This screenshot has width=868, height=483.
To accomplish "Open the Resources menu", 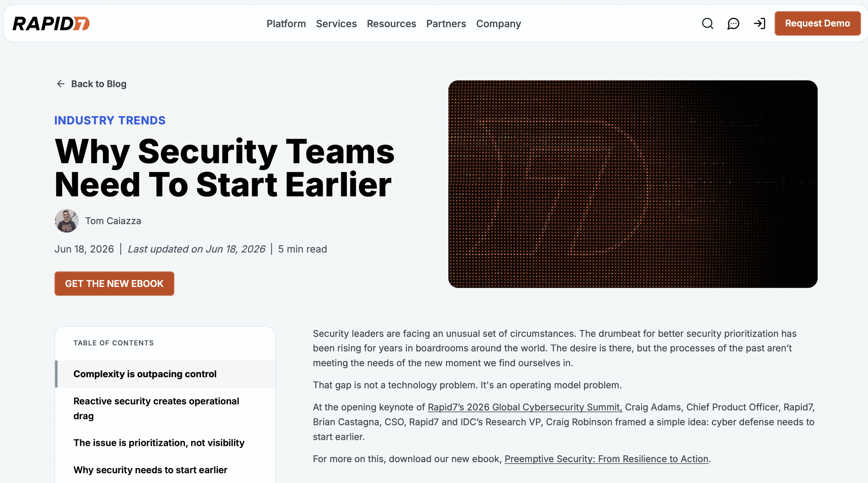I will (391, 24).
